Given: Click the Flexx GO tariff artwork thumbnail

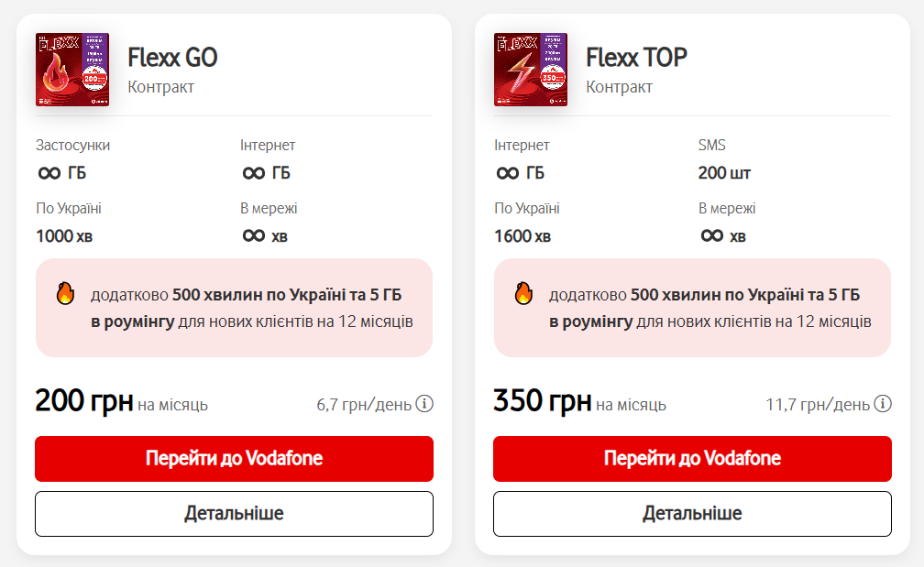Looking at the screenshot, I should coord(72,69).
